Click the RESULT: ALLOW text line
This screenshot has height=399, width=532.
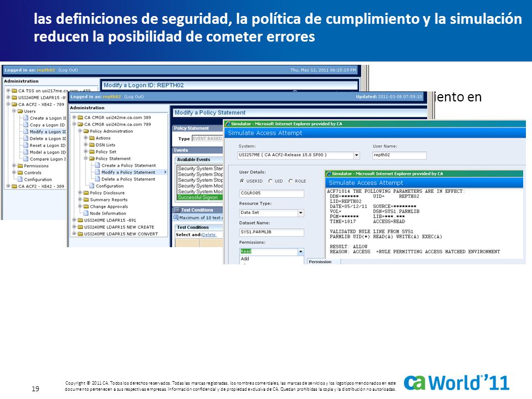point(349,247)
